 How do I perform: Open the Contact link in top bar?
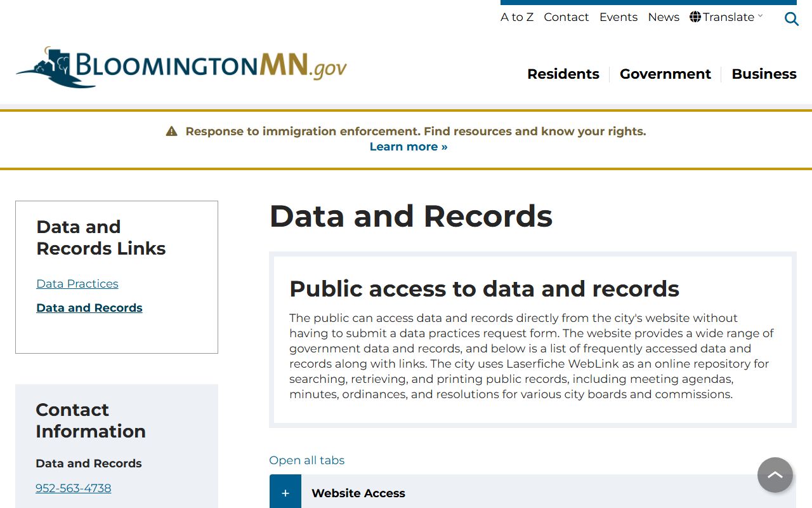[x=566, y=17]
